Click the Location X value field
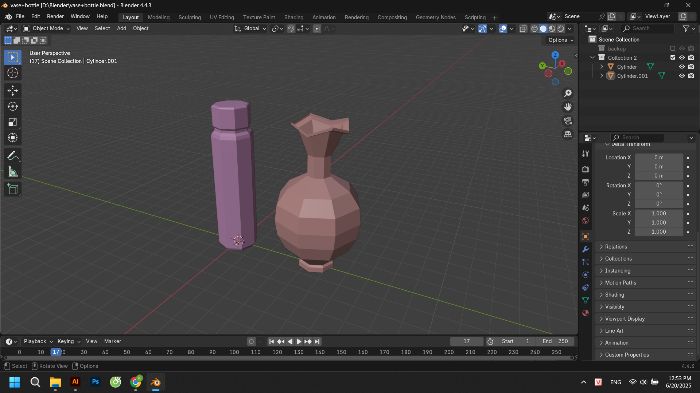This screenshot has width=700, height=393. (659, 157)
